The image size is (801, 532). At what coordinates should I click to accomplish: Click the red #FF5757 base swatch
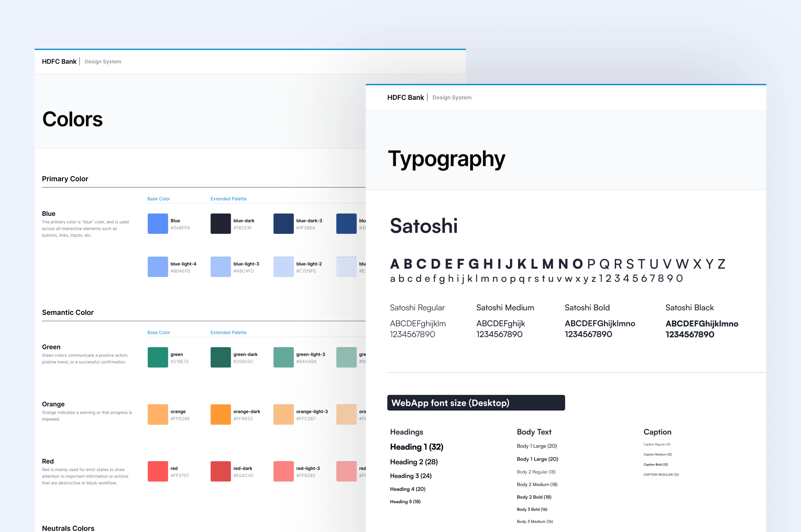158,471
